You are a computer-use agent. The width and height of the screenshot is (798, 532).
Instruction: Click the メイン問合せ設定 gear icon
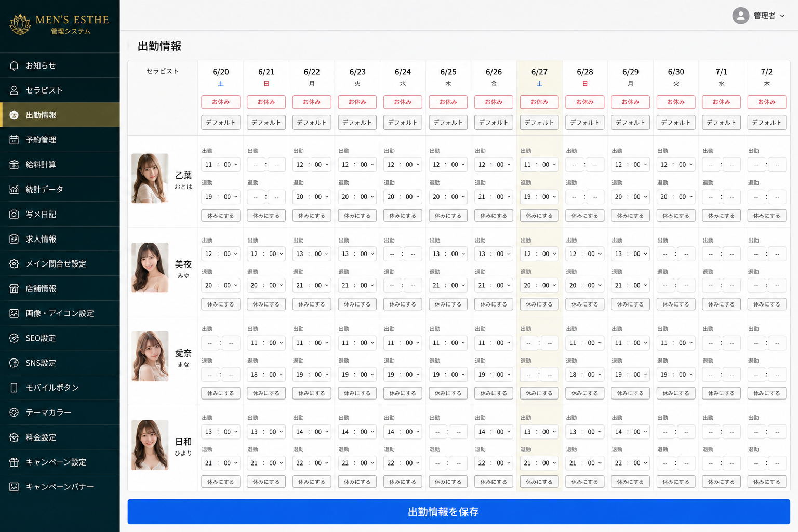(14, 264)
